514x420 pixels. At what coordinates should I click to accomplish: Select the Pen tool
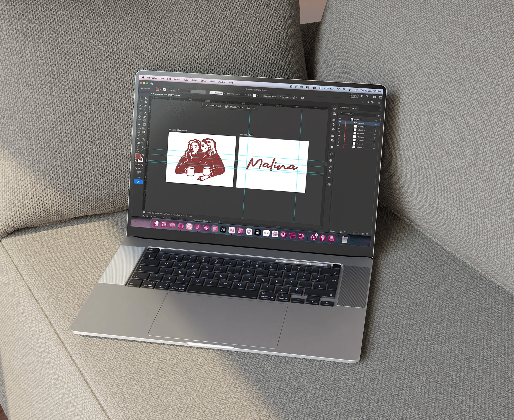coord(140,105)
